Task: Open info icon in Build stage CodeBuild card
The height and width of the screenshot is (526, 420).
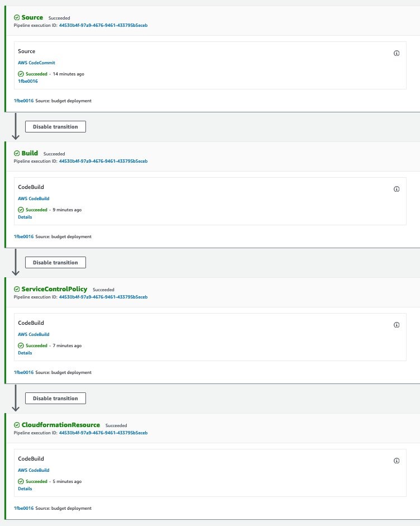Action: pyautogui.click(x=396, y=189)
